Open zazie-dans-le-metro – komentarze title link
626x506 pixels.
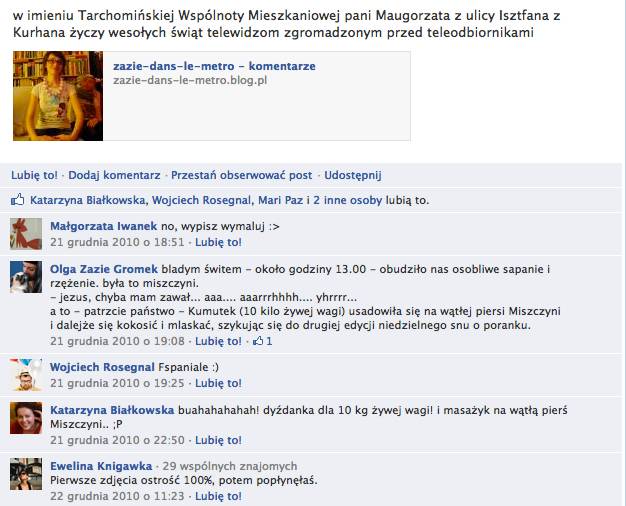tap(214, 66)
